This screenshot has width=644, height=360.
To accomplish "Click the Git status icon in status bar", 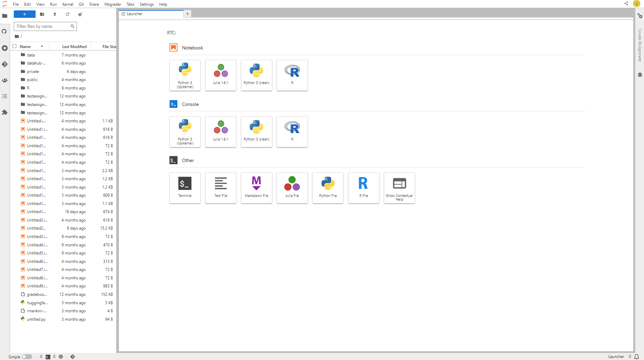I will 73,357.
